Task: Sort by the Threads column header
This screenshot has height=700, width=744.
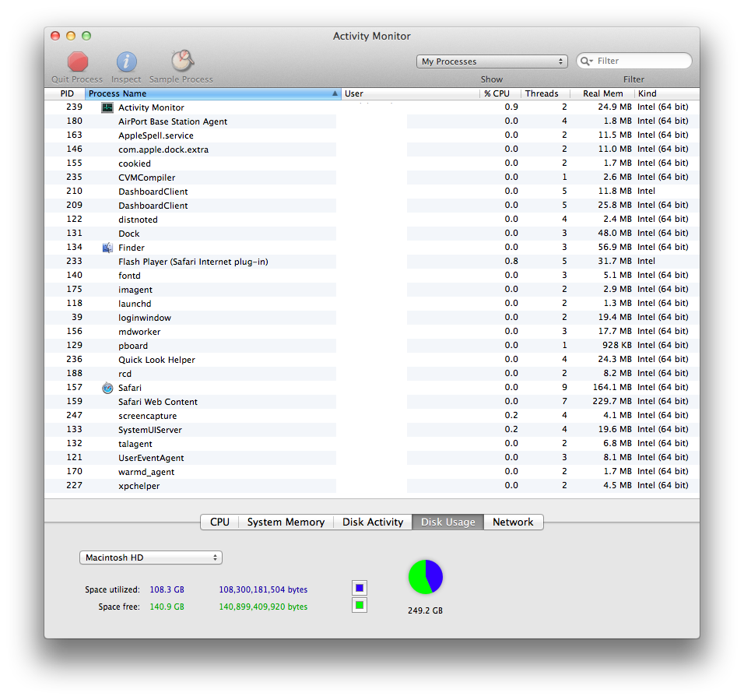Action: pyautogui.click(x=546, y=93)
